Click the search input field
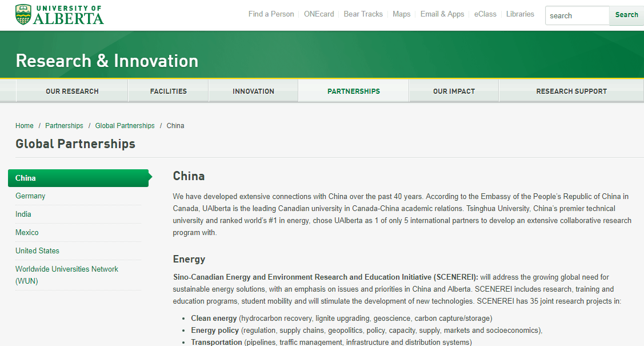 click(x=577, y=15)
